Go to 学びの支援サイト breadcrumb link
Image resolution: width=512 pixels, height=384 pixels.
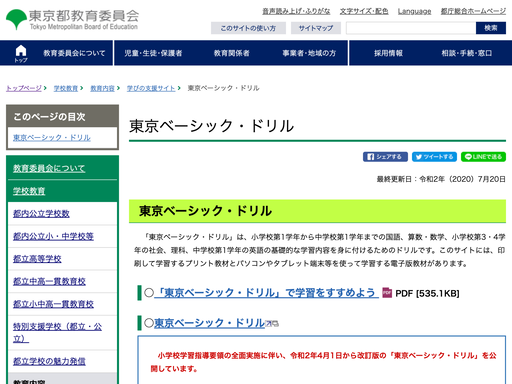(x=151, y=88)
